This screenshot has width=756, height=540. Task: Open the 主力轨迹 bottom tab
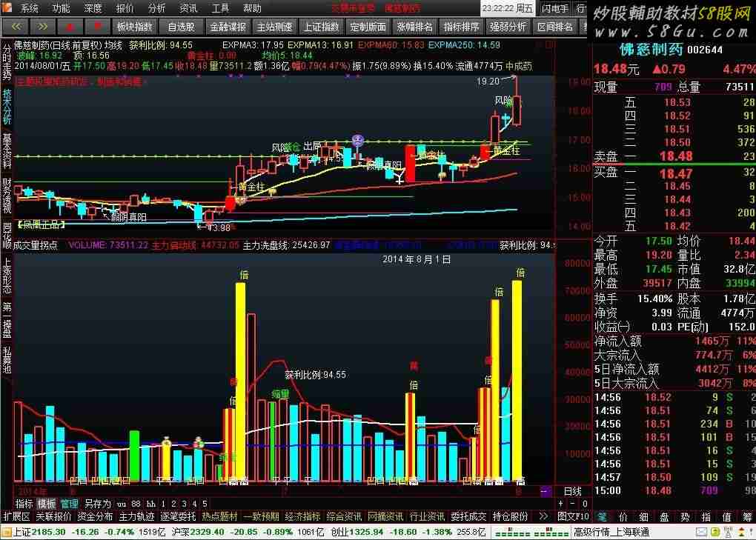pyautogui.click(x=136, y=516)
